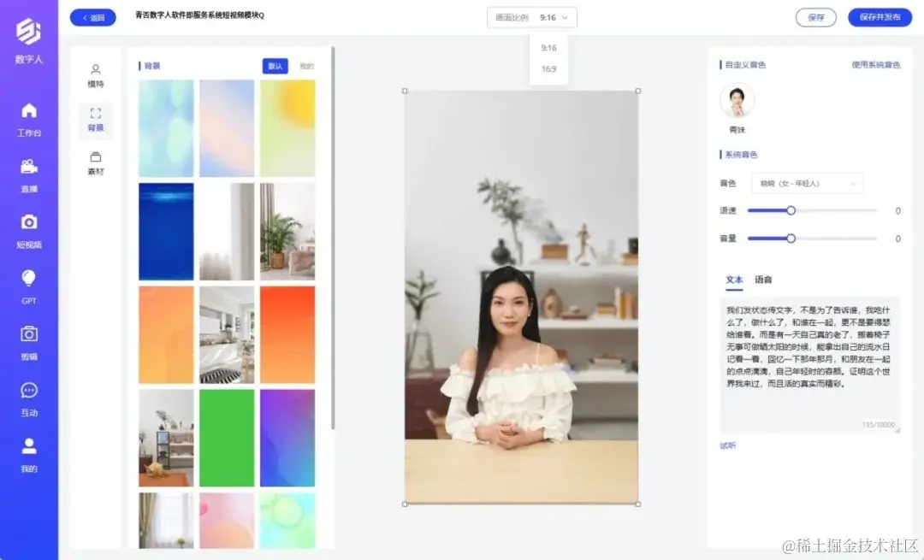Click the background panel scrollbar
The height and width of the screenshot is (560, 924).
click(x=333, y=239)
